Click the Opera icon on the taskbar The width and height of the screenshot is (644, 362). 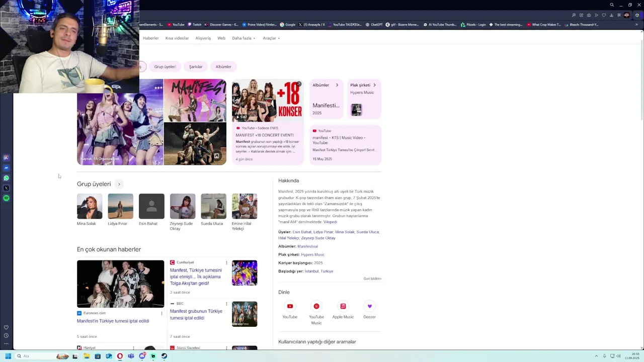pos(120,356)
